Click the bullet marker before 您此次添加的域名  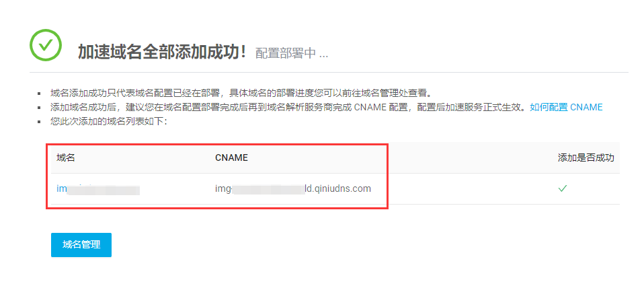click(x=39, y=123)
